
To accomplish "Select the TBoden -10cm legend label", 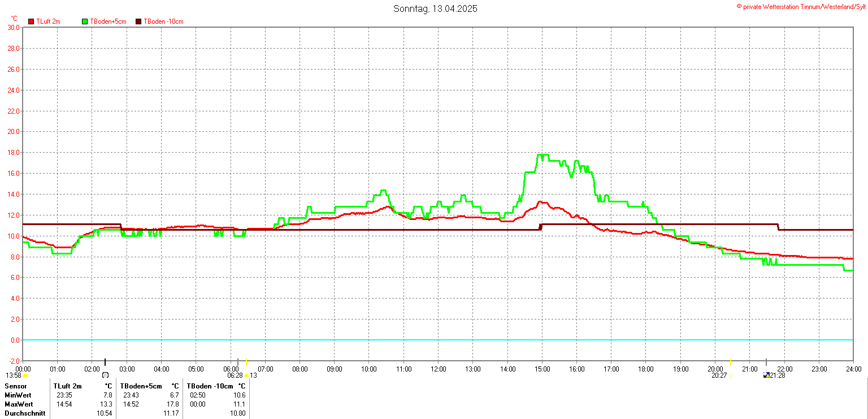I will [163, 21].
